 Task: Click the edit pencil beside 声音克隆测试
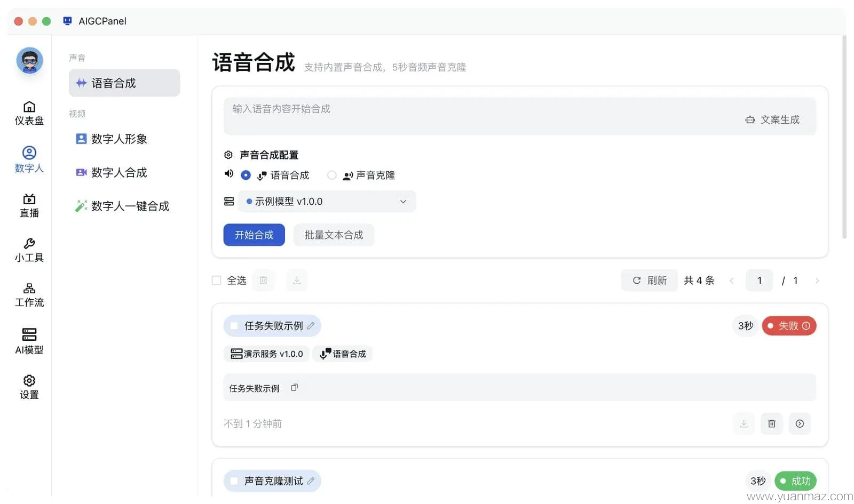[311, 481]
